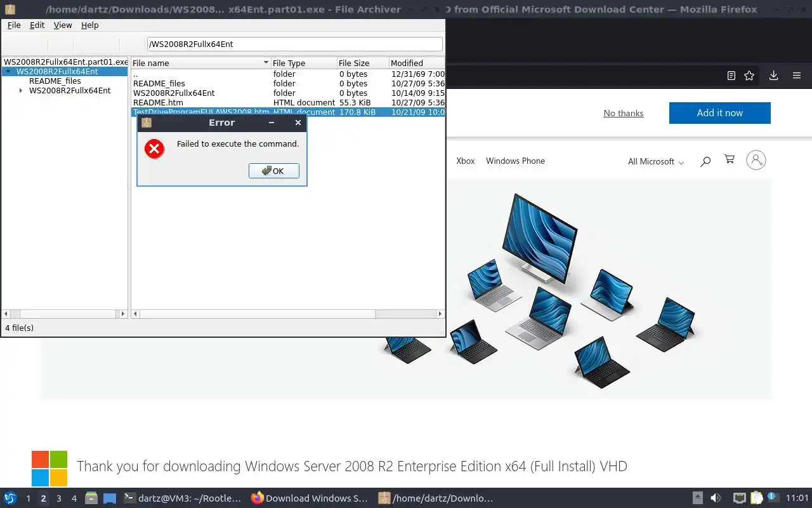The image size is (812, 508).
Task: Click the '55.3 KiB' size cell
Action: pos(355,103)
